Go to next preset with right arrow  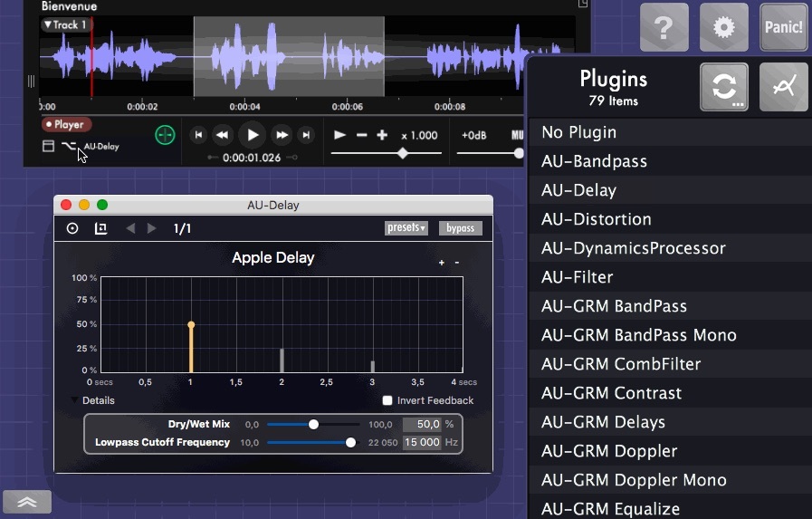[152, 228]
